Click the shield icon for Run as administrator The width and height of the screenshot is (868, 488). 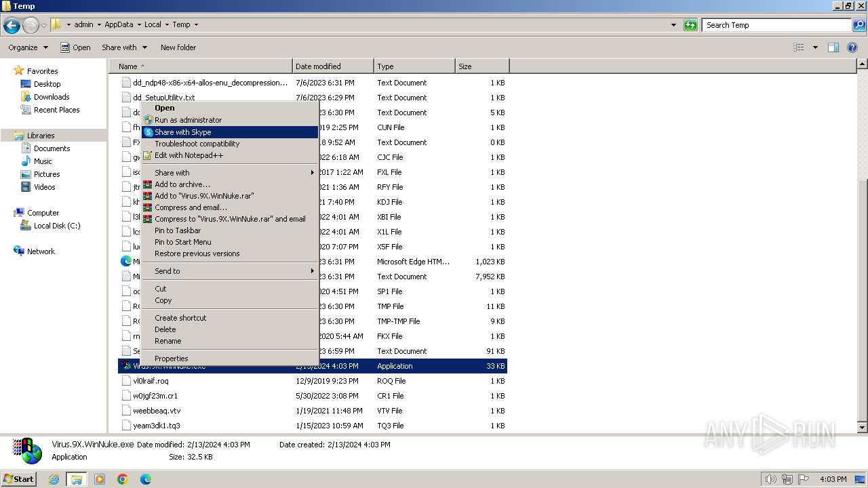[x=148, y=120]
